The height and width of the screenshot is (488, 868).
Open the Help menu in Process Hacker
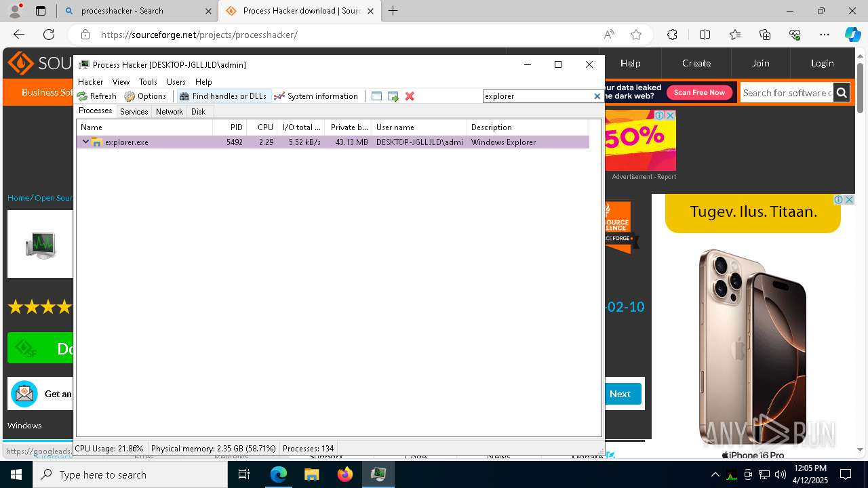pos(203,81)
